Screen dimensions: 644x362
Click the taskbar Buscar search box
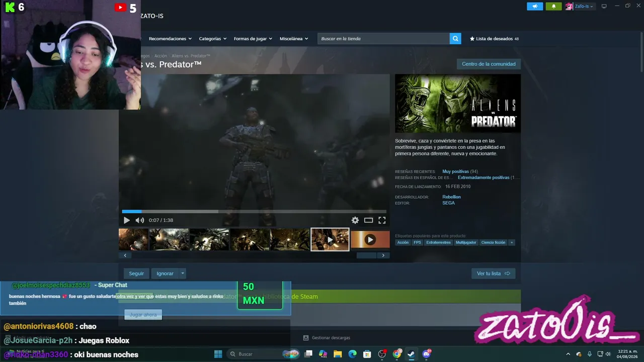[263, 354]
